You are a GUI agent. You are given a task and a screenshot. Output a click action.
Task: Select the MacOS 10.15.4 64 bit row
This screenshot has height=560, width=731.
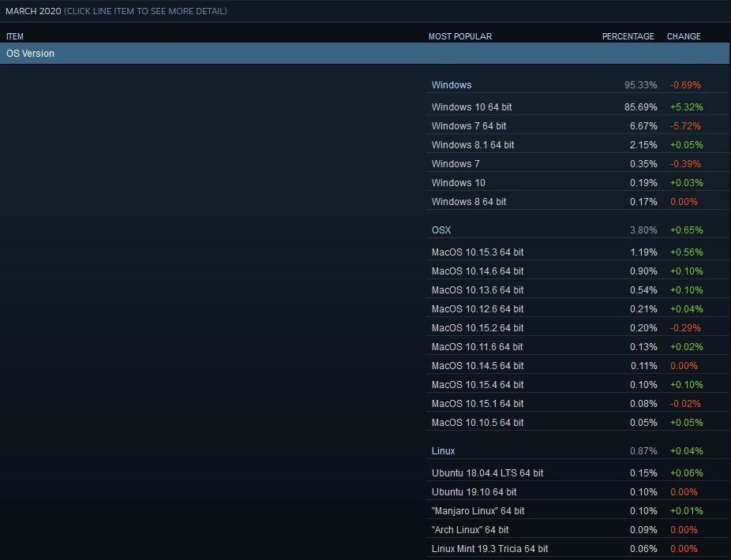pyautogui.click(x=578, y=385)
